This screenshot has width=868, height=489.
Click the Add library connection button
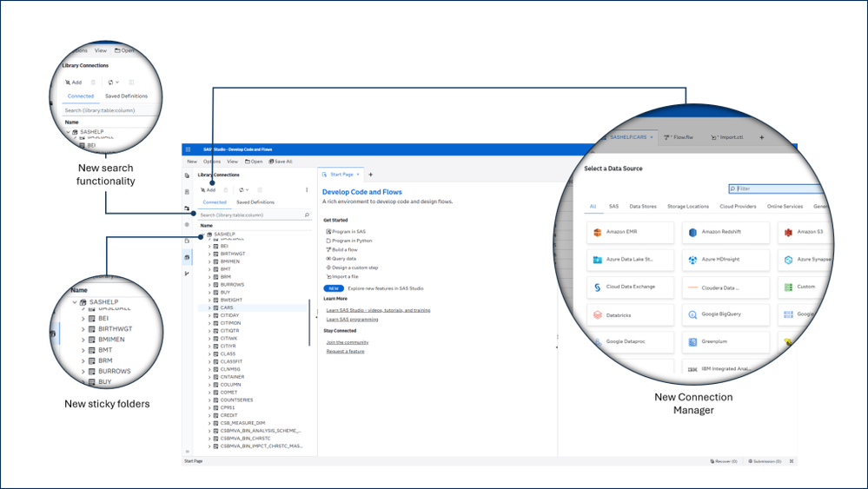[x=209, y=189]
